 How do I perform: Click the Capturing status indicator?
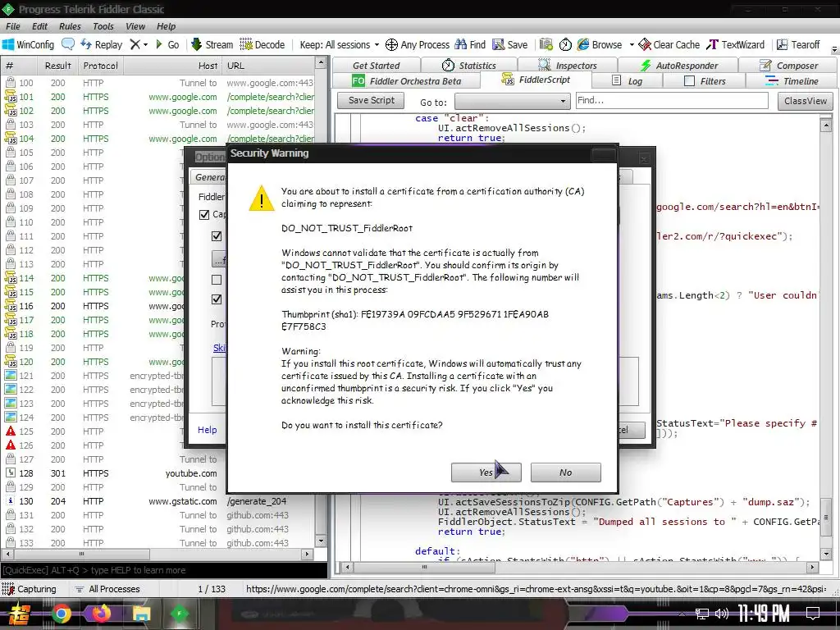pos(30,589)
